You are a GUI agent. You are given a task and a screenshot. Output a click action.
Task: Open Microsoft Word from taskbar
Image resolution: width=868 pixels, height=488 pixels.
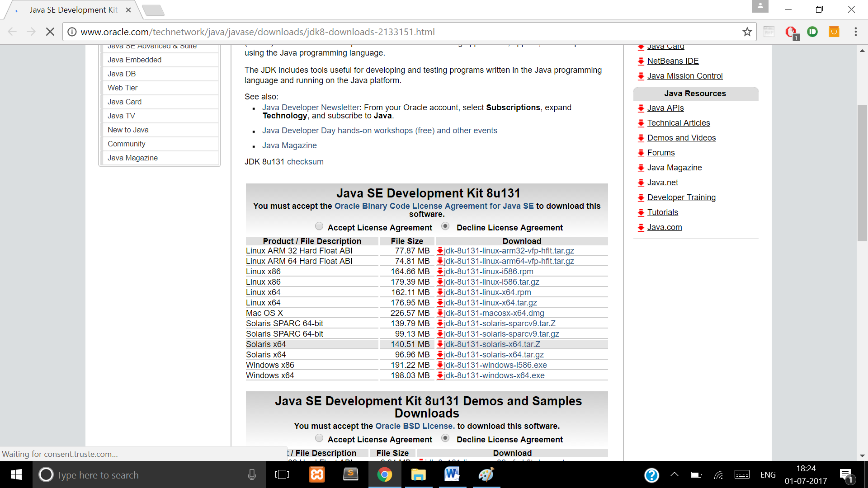(x=452, y=474)
